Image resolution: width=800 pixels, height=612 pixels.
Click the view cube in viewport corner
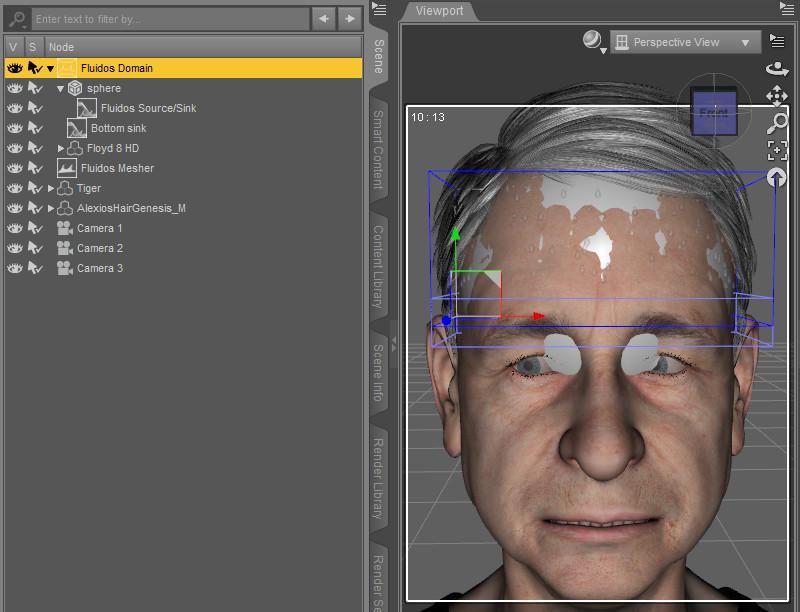[713, 112]
